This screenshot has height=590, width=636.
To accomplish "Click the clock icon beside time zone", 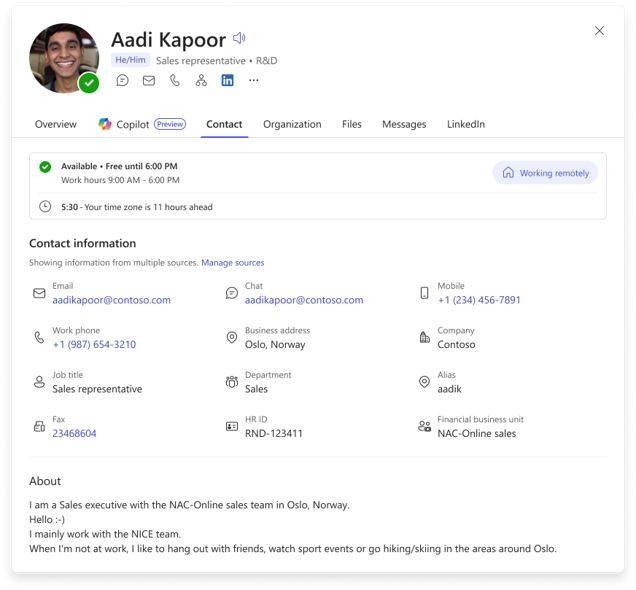I will click(x=45, y=206).
